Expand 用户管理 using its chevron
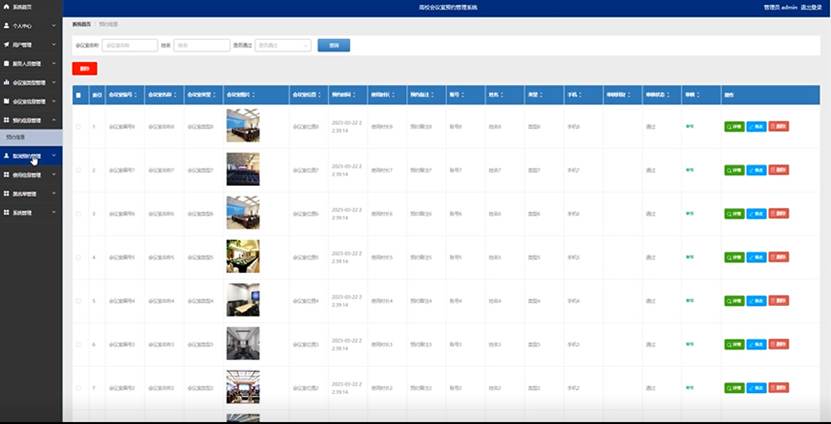Image resolution: width=831 pixels, height=424 pixels. point(54,45)
